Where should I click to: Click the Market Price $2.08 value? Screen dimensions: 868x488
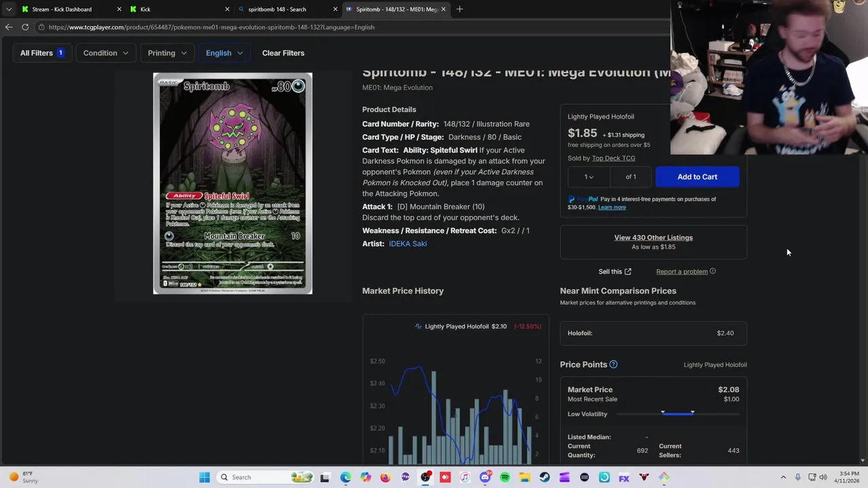(728, 390)
